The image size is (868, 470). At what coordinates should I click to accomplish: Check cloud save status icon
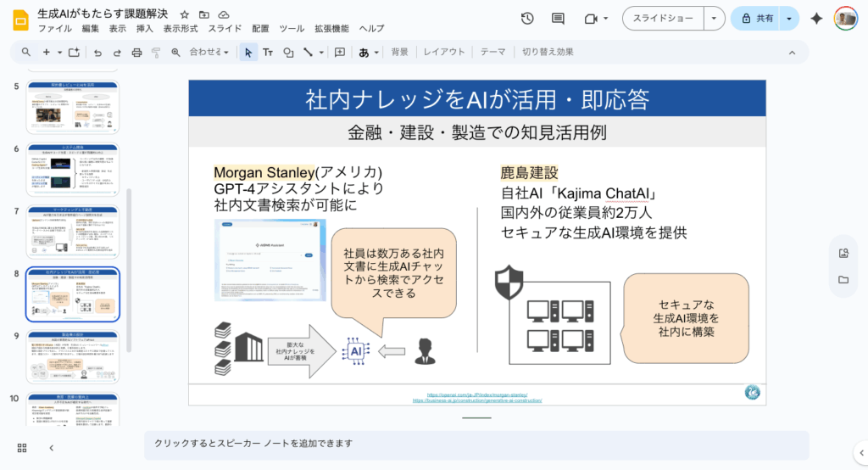[x=224, y=14]
